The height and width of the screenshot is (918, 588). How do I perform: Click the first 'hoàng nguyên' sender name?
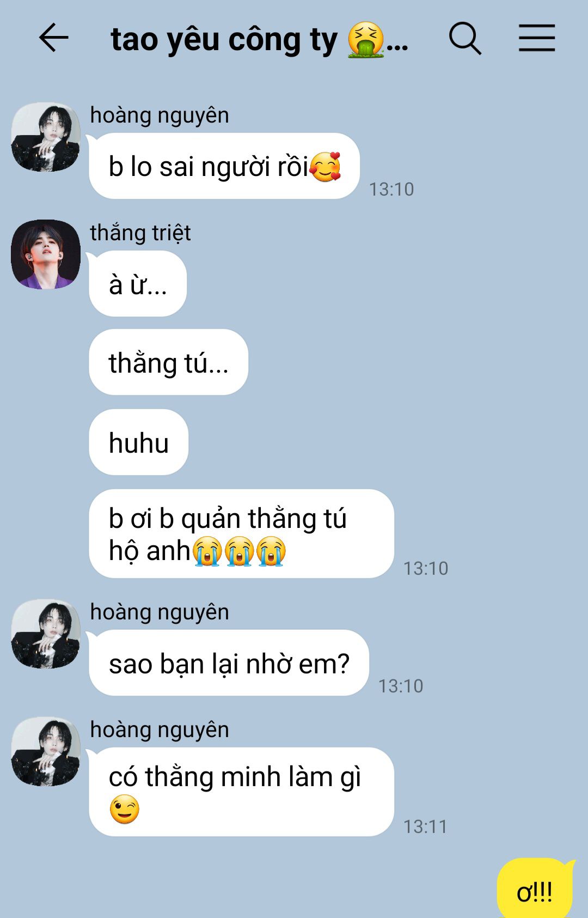(160, 115)
